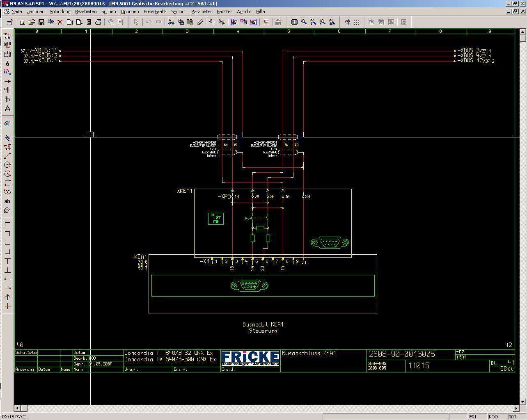Image resolution: width=527 pixels, height=420 pixels.
Task: Click the red Err error check icon
Action: tap(266, 22)
